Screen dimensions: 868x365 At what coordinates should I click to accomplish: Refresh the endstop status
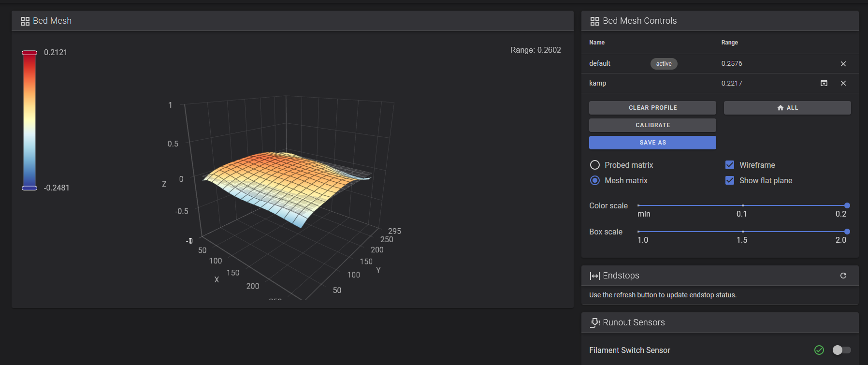(843, 276)
